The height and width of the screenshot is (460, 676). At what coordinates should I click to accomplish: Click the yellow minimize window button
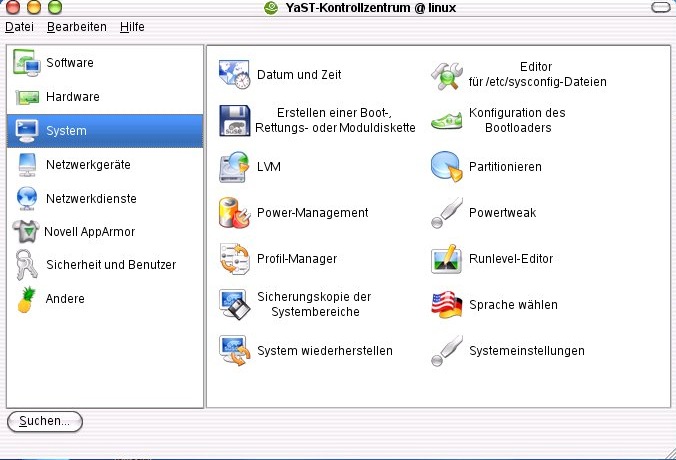pos(34,6)
